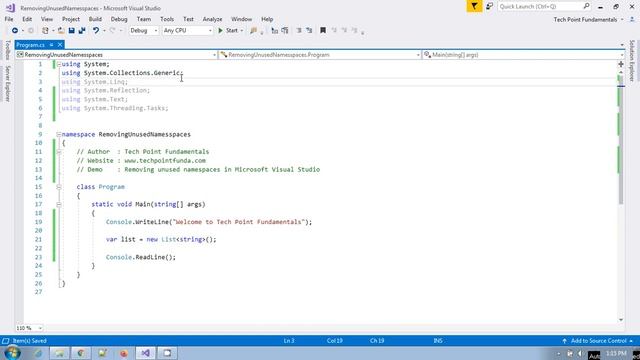Open the Explorer folder taskbar icon
This screenshot has height=360, width=640.
(x=60, y=353)
